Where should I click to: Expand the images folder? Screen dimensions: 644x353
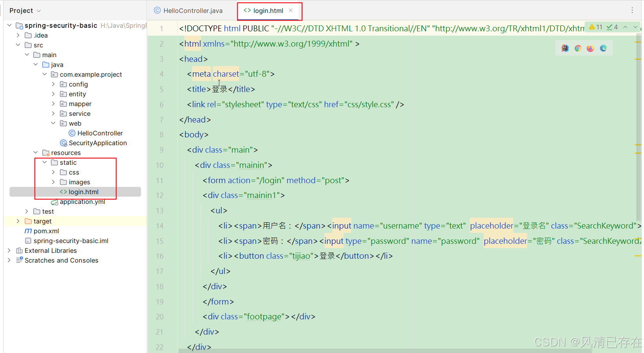[x=53, y=182]
